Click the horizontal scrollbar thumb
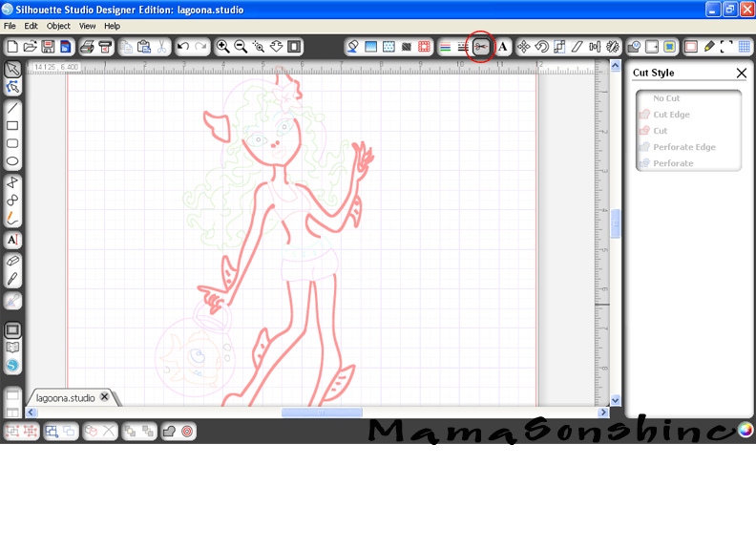 (322, 412)
